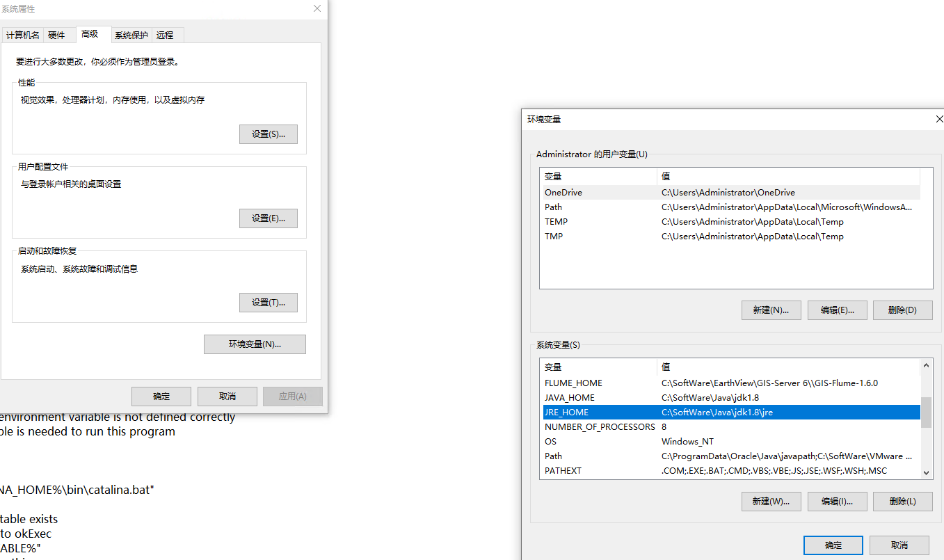This screenshot has width=944, height=560.
Task: Open the 系统保护 tab
Action: coord(131,35)
